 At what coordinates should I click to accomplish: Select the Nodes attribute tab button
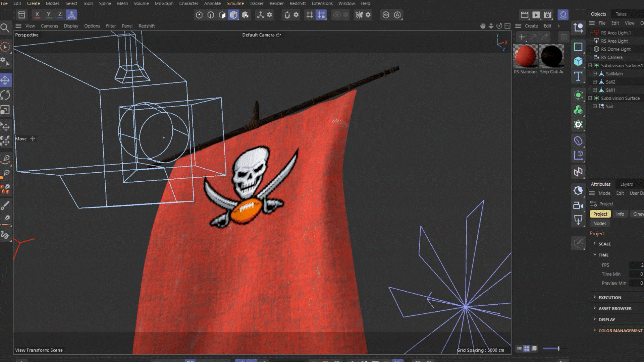pyautogui.click(x=600, y=224)
